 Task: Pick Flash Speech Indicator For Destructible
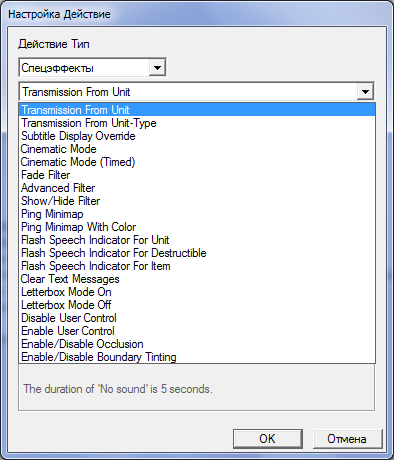pyautogui.click(x=197, y=253)
